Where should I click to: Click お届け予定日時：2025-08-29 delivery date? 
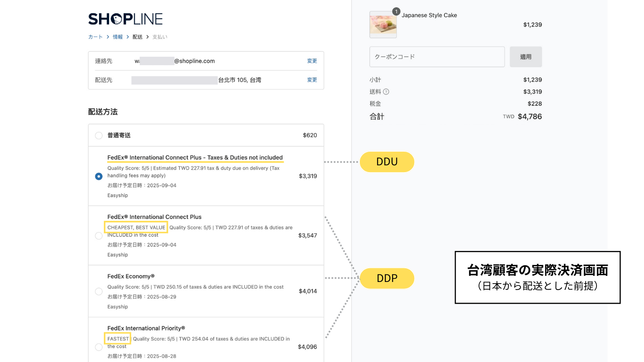[x=142, y=297]
